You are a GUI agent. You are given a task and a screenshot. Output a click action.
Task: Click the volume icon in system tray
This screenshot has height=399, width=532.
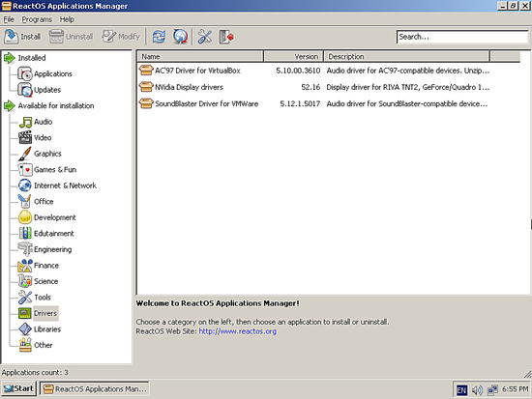click(x=477, y=390)
